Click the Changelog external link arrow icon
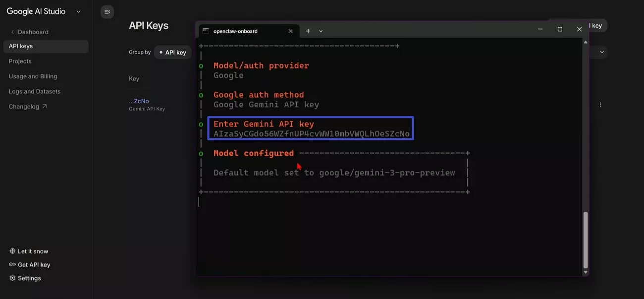 (x=45, y=107)
